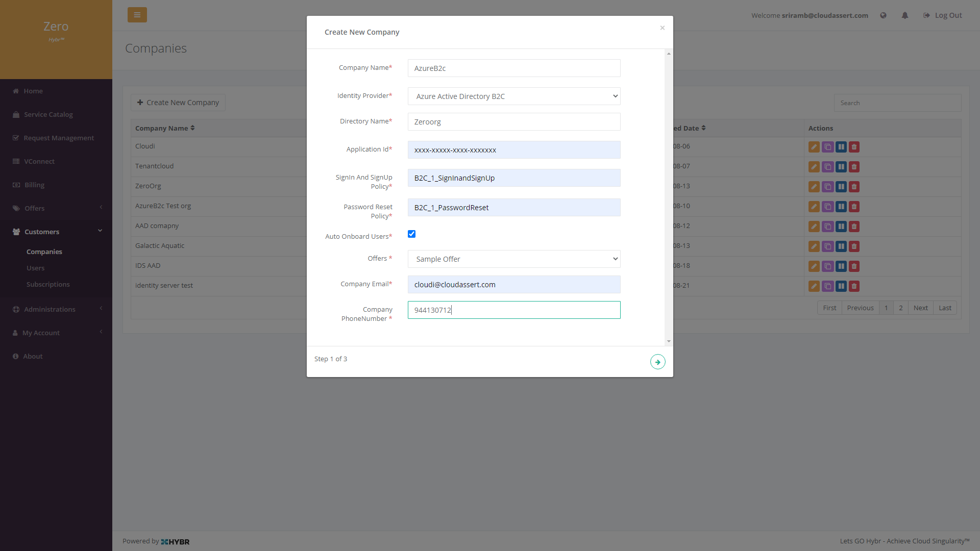
Task: Delete the Galactic Aquatic row
Action: (854, 246)
